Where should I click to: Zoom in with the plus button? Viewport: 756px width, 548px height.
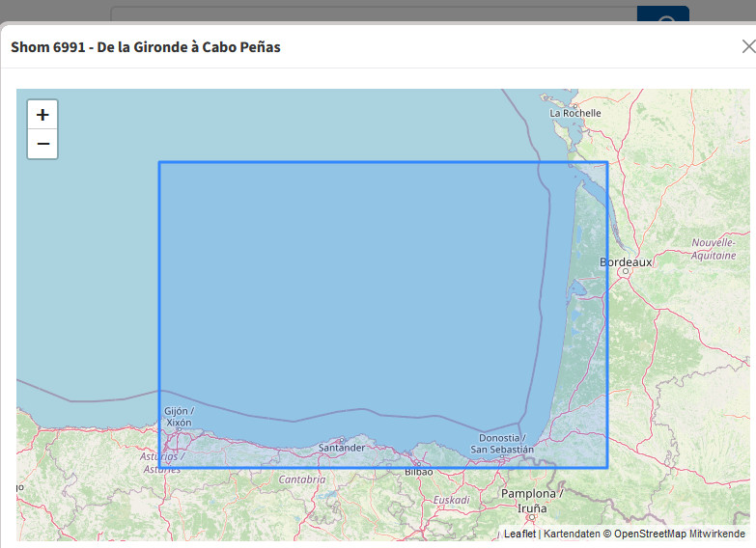coord(42,115)
